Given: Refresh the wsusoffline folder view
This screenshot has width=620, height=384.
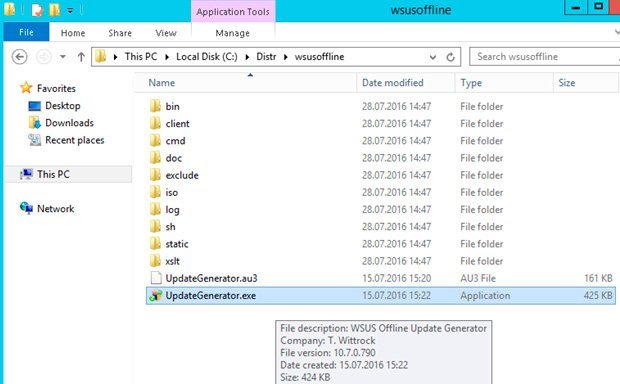Looking at the screenshot, I should point(450,57).
